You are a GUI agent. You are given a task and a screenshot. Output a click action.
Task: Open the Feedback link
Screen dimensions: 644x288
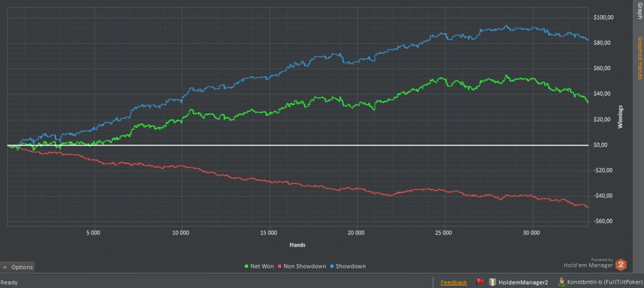pyautogui.click(x=453, y=283)
